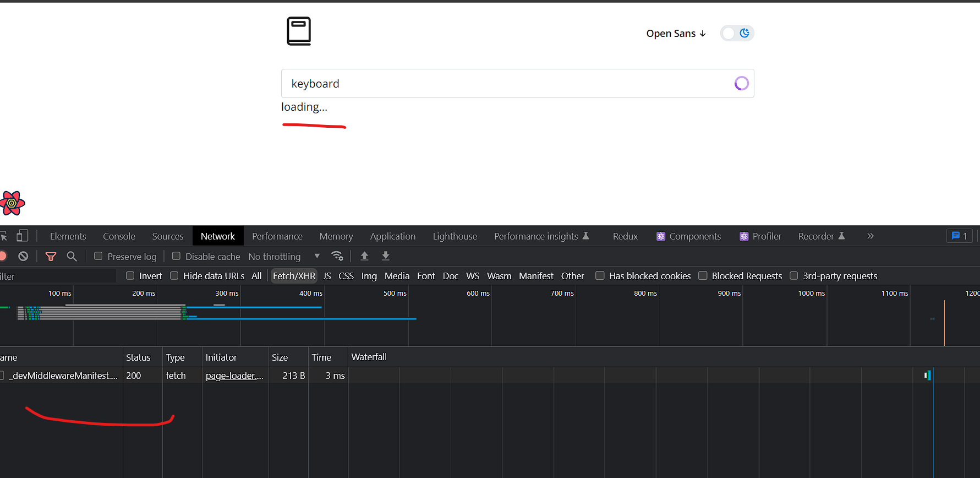Click the export HAR download icon

(x=386, y=256)
